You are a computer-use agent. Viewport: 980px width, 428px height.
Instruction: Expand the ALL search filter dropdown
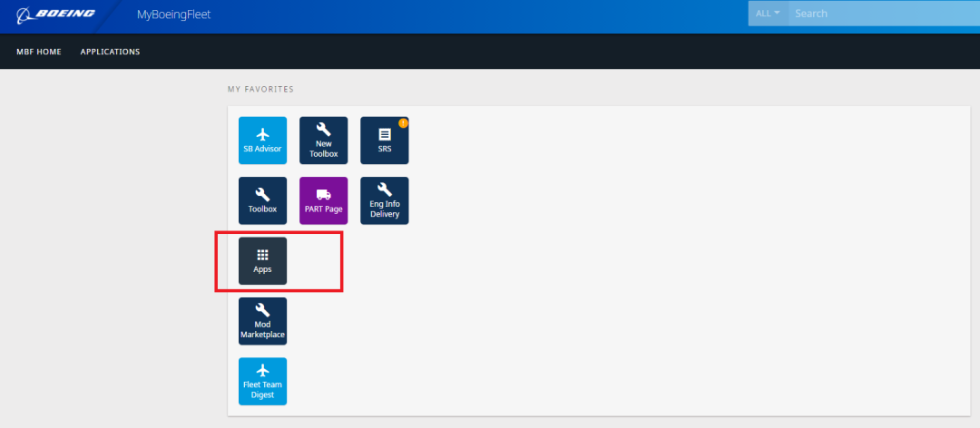[x=768, y=14]
